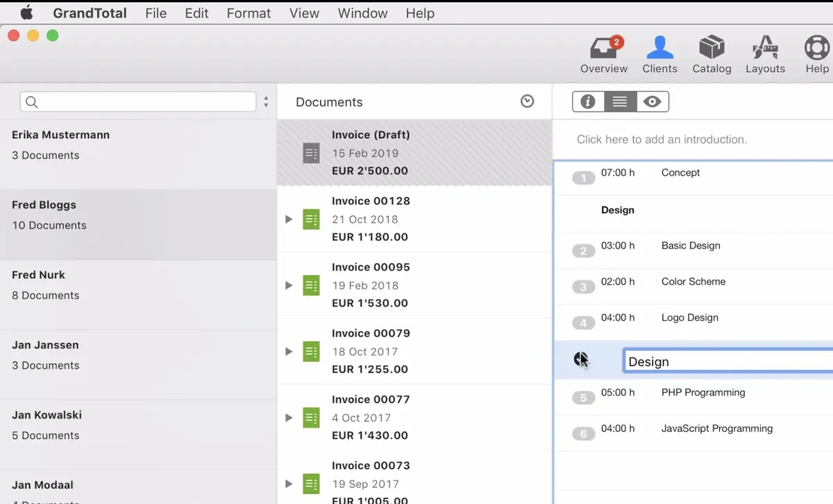
Task: Select Invoice 00079 title
Action: click(x=371, y=333)
